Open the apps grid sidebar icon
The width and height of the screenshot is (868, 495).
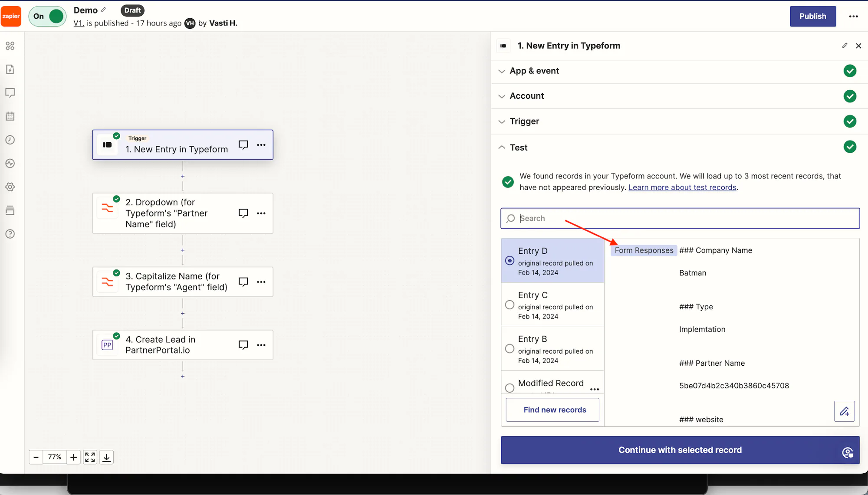tap(10, 46)
